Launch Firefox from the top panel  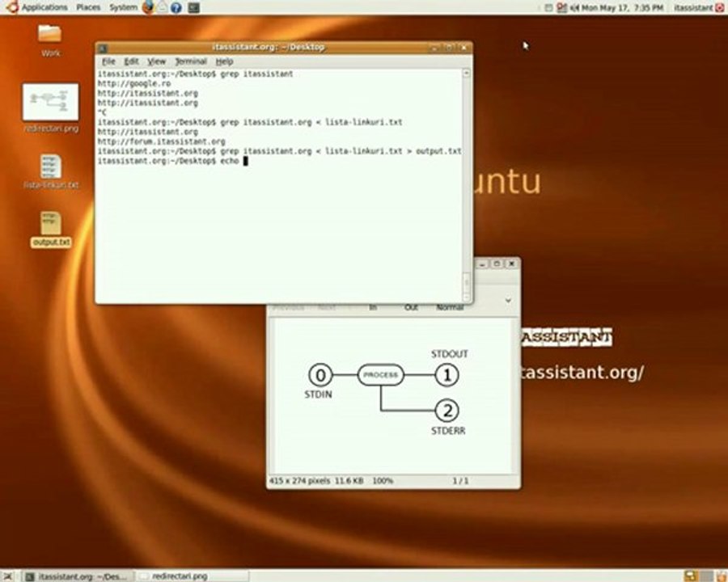point(148,7)
